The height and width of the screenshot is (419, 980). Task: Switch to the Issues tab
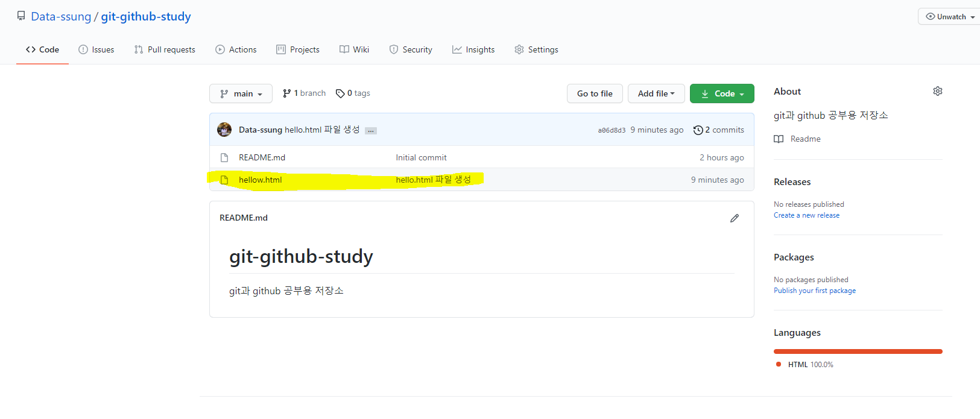pyautogui.click(x=96, y=49)
